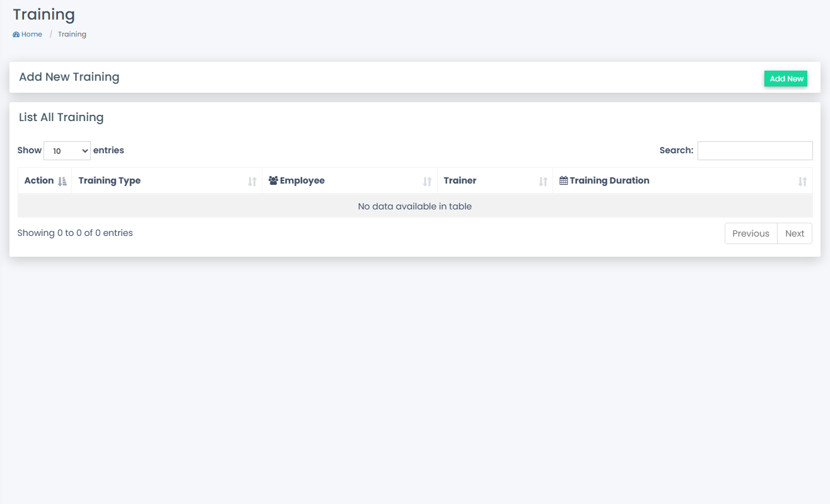
Task: Click the users icon beside Employee
Action: coord(273,180)
